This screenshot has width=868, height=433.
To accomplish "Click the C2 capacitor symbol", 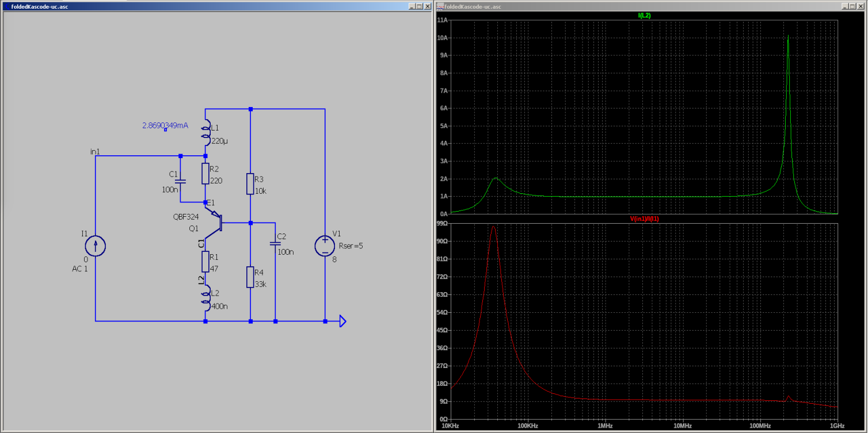I will coord(275,243).
